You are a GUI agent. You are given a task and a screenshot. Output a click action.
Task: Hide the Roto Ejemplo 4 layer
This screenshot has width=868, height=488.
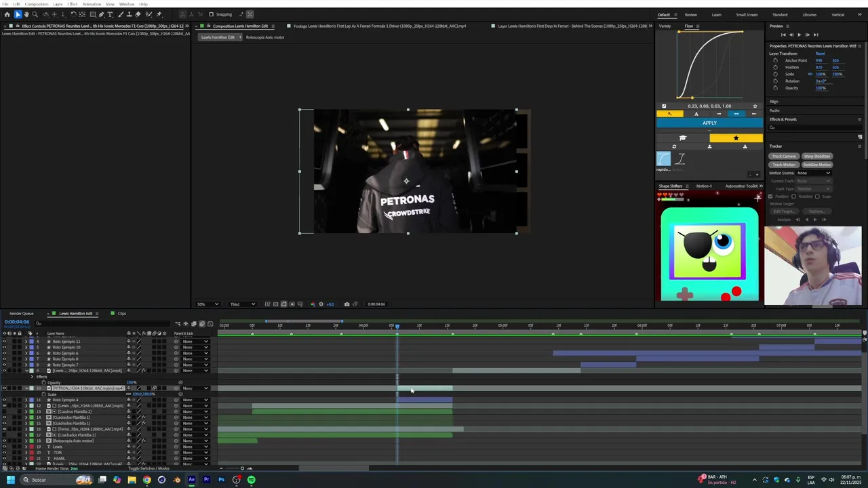point(4,400)
